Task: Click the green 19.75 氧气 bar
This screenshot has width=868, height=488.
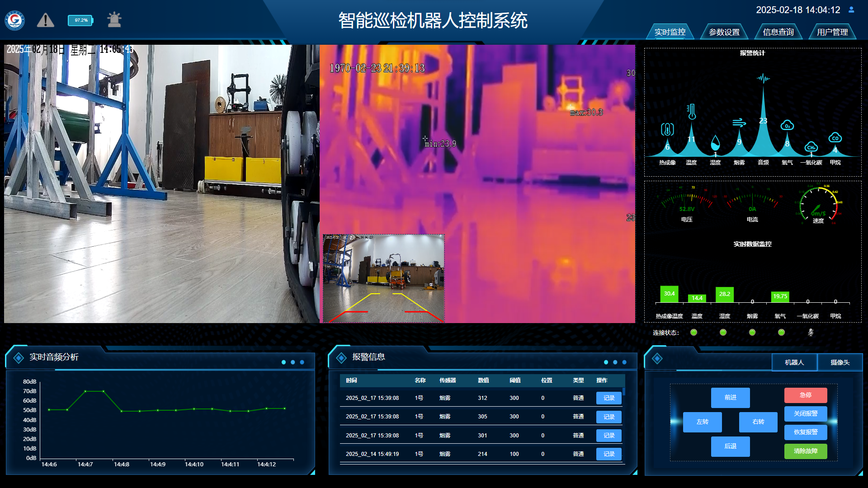Action: [x=780, y=297]
